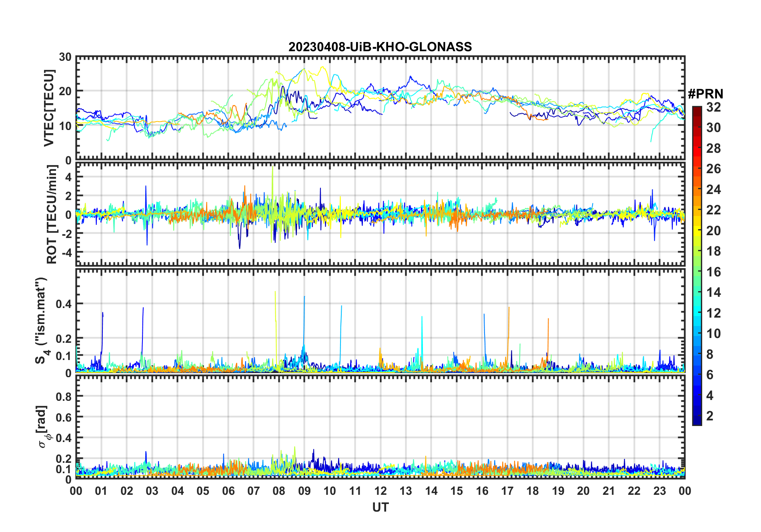Select the VTEC[TECU] y-axis label
The height and width of the screenshot is (532, 761).
click(x=49, y=108)
